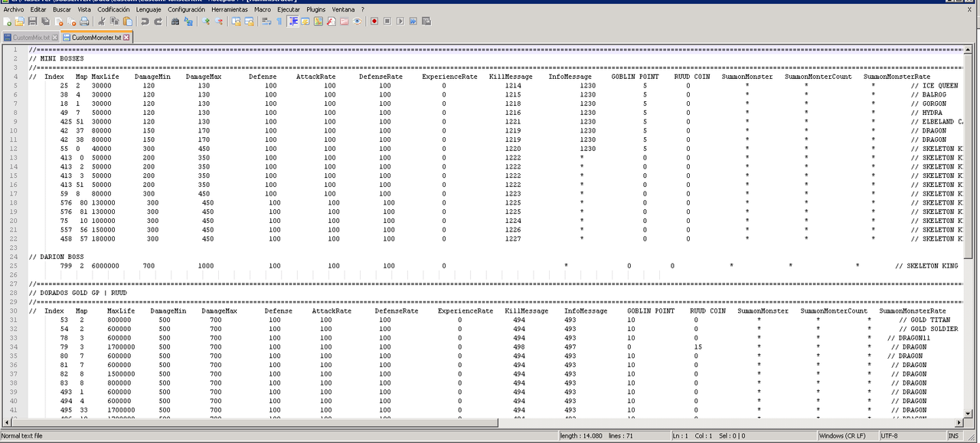
Task: Open the Ventana menu
Action: click(344, 9)
